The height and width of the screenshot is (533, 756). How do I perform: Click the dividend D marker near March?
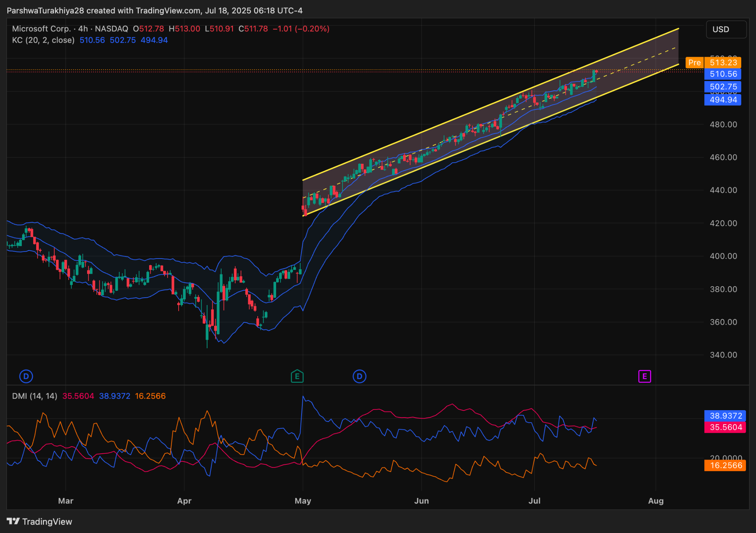click(x=26, y=377)
